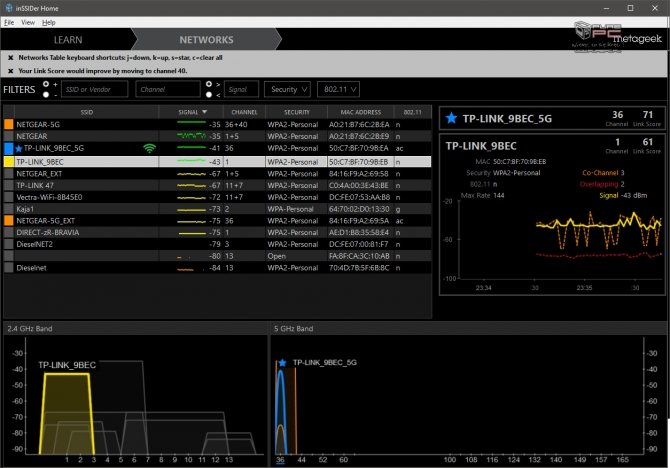
Task: Click the Channel filter field
Action: (x=168, y=89)
